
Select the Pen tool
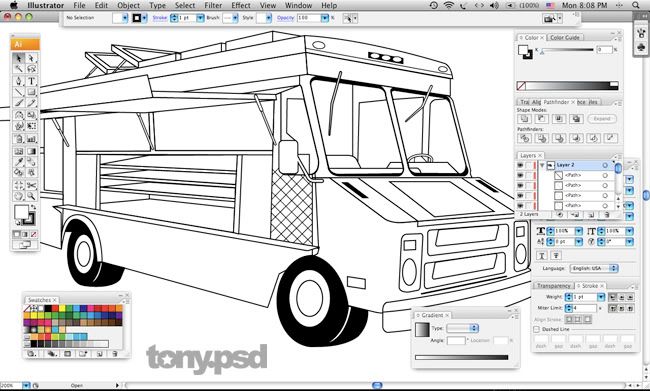[x=19, y=81]
